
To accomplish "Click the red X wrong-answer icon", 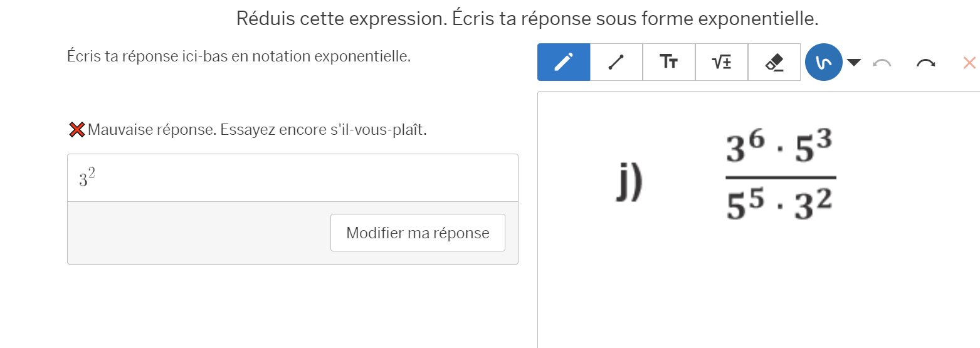I will click(x=76, y=130).
